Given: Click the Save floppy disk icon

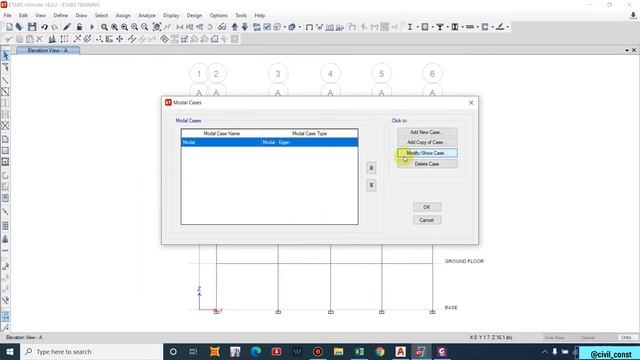Looking at the screenshot, I should 32,27.
